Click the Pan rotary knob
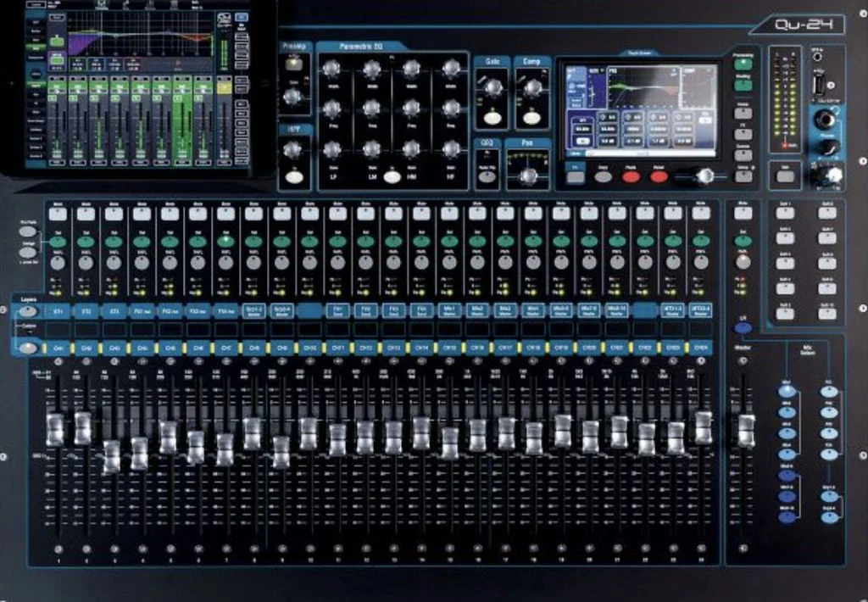The image size is (868, 602). coord(529,176)
